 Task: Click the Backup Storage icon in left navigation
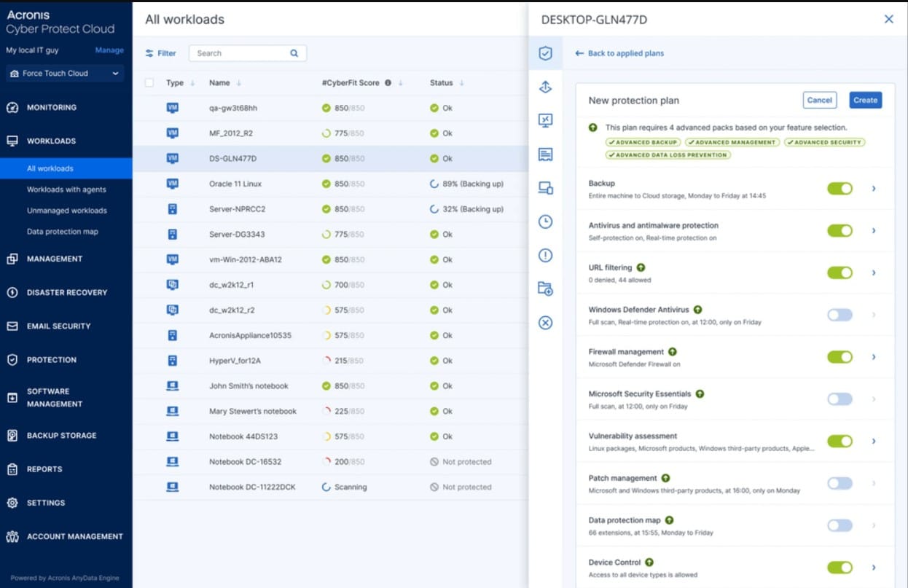coord(12,436)
